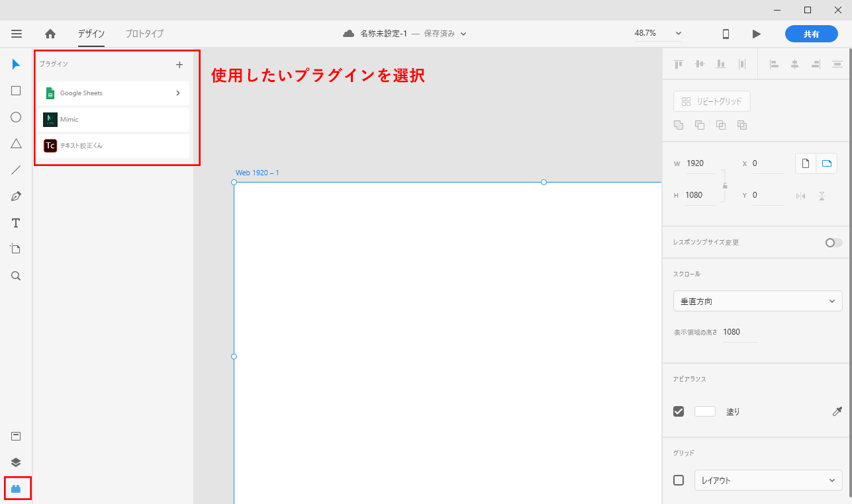This screenshot has height=504, width=852.
Task: Click the W width field 1920
Action: [700, 163]
